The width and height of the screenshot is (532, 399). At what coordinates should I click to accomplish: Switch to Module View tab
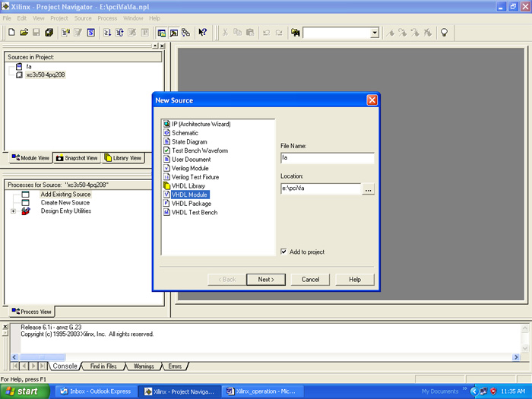pyautogui.click(x=31, y=158)
